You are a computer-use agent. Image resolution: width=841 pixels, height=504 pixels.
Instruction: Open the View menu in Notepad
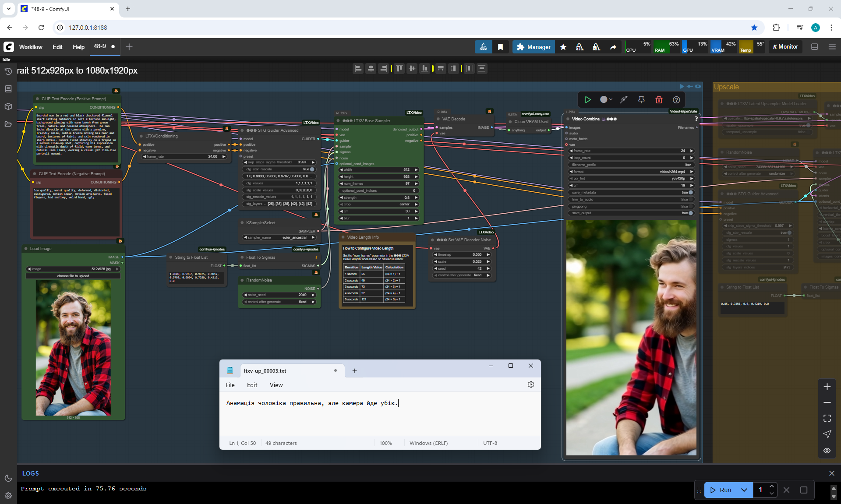[x=276, y=385]
